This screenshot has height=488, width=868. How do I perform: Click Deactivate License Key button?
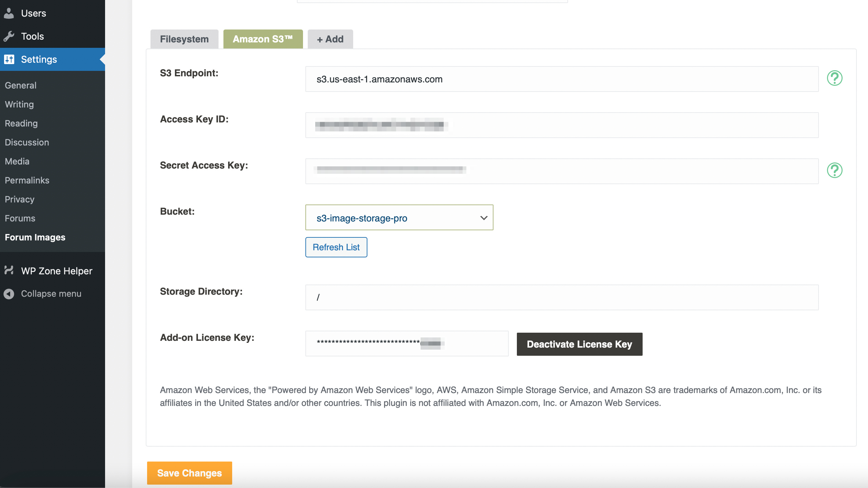pyautogui.click(x=580, y=344)
